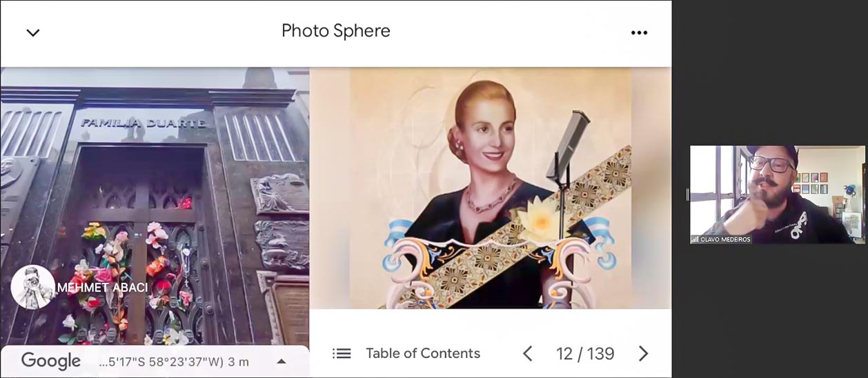
Task: Click the Google logo in the bottom bar
Action: (x=51, y=361)
